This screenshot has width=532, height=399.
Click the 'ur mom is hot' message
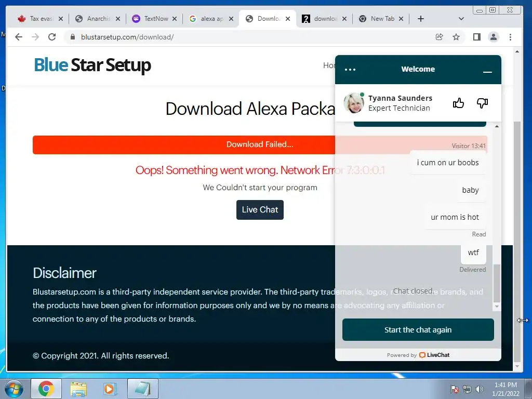(455, 217)
